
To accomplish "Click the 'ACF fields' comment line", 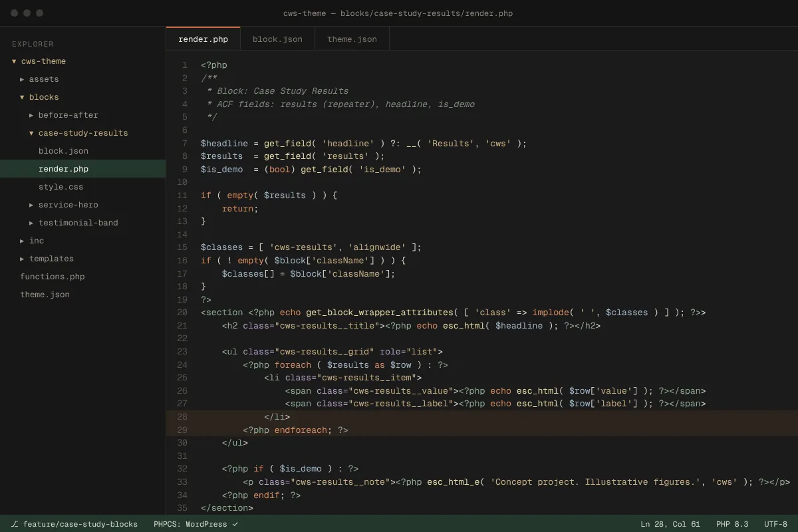I will (340, 104).
